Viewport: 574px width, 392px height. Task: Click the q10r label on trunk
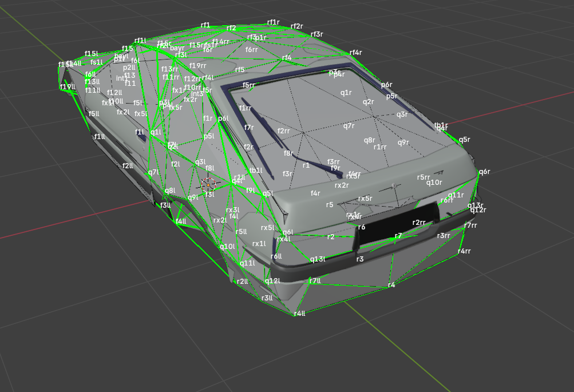(x=434, y=183)
